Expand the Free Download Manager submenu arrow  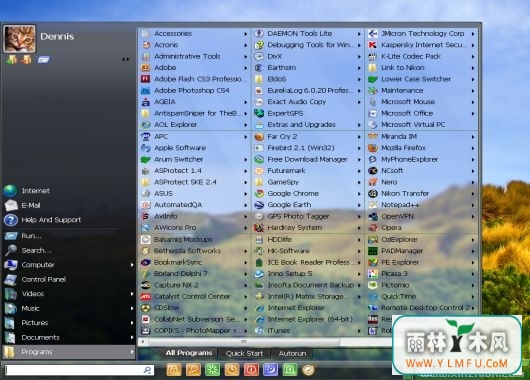[359, 160]
